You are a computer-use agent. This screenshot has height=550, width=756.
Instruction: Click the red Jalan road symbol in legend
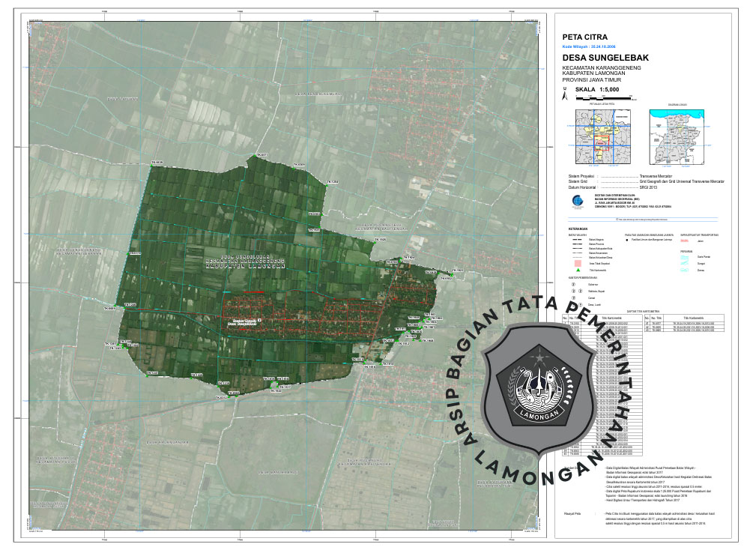tap(684, 241)
